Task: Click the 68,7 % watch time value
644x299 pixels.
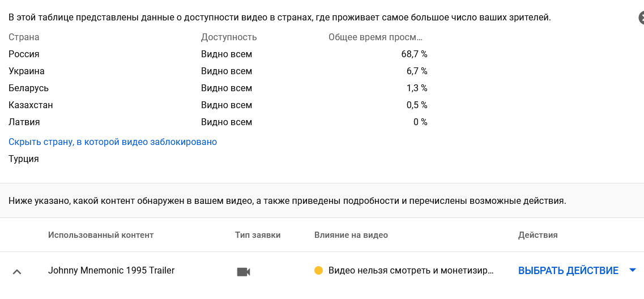Action: pos(414,54)
